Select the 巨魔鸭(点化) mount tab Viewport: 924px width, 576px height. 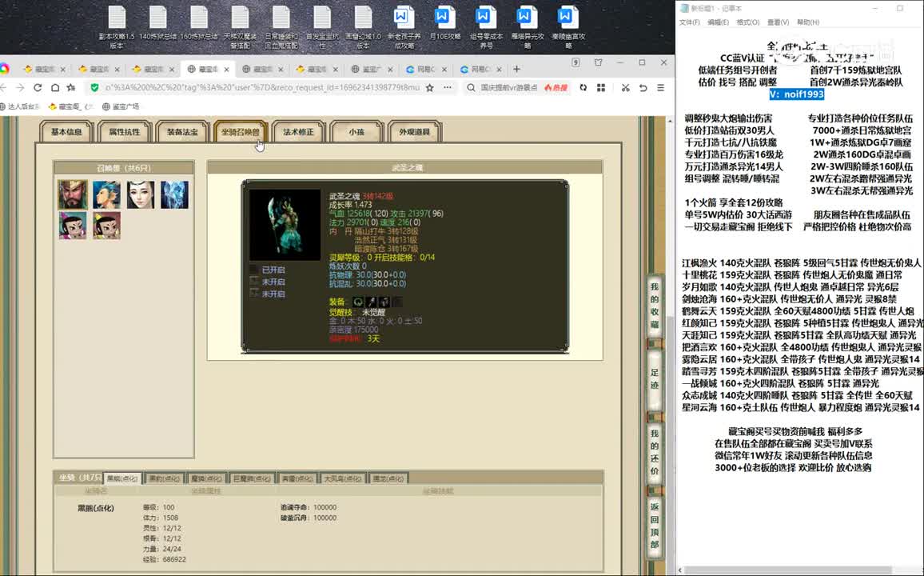tap(252, 478)
